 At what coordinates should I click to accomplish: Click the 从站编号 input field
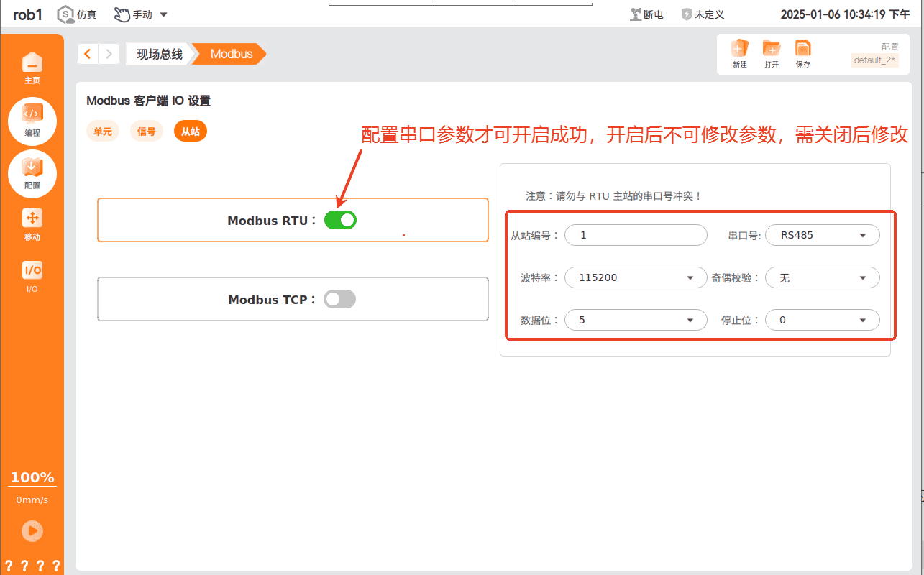[x=636, y=235]
